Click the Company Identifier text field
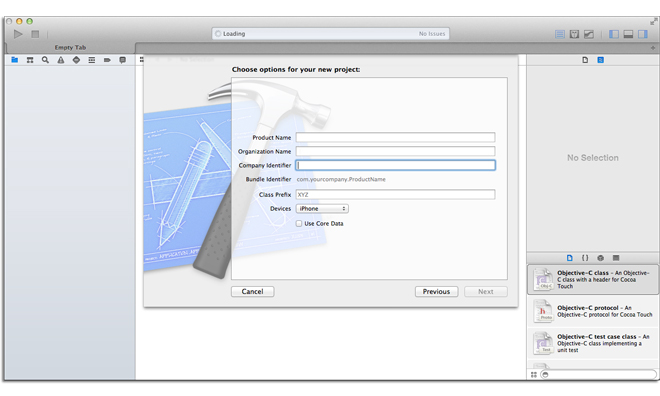660x396 pixels. click(395, 165)
